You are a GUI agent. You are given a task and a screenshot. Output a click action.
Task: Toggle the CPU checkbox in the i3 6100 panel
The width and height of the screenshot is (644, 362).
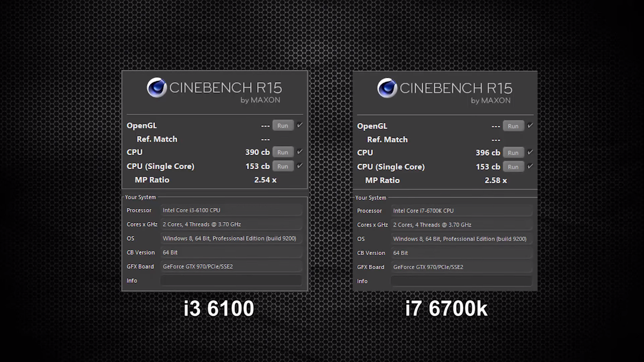[x=299, y=152]
